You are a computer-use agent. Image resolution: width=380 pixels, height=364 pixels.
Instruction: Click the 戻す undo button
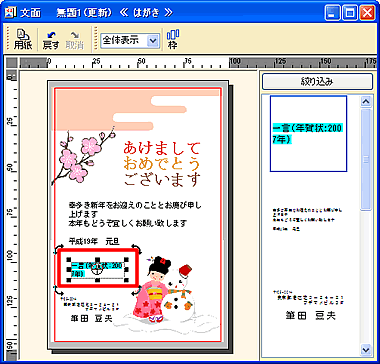(51, 40)
